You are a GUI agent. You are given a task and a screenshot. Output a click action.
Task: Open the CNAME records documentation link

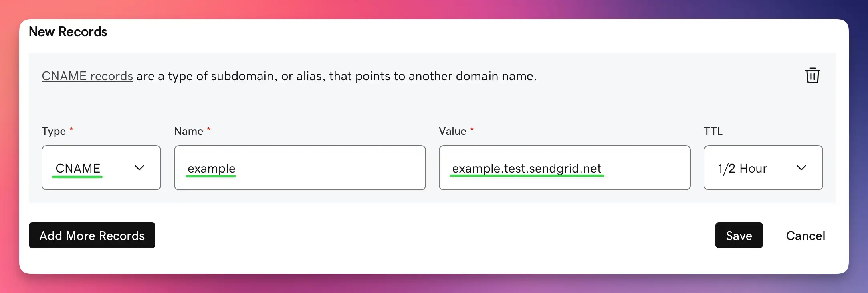click(87, 76)
